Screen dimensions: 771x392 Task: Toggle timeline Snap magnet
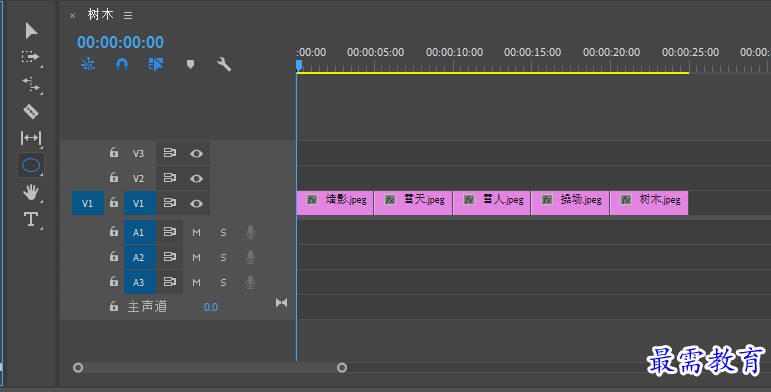click(x=122, y=64)
